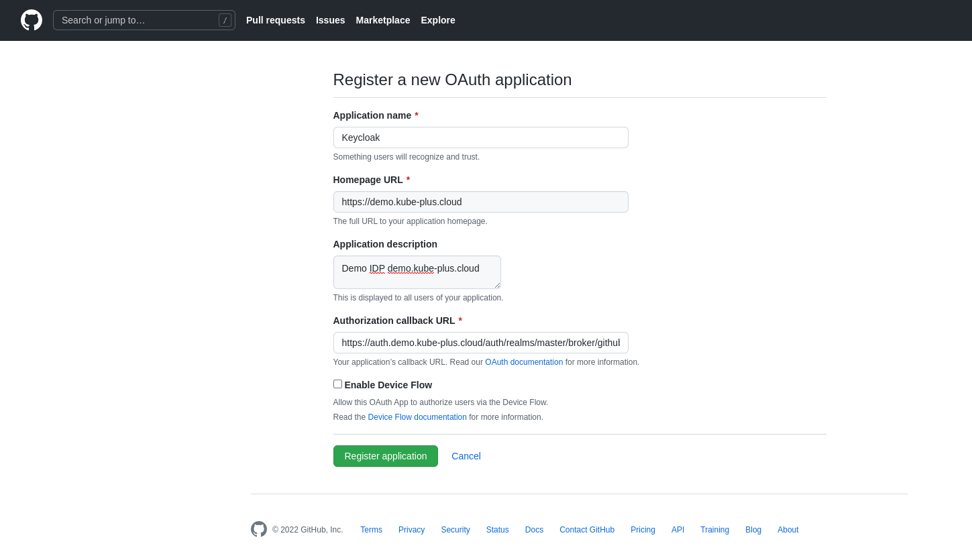
Task: Open the Status footer link
Action: tap(498, 530)
